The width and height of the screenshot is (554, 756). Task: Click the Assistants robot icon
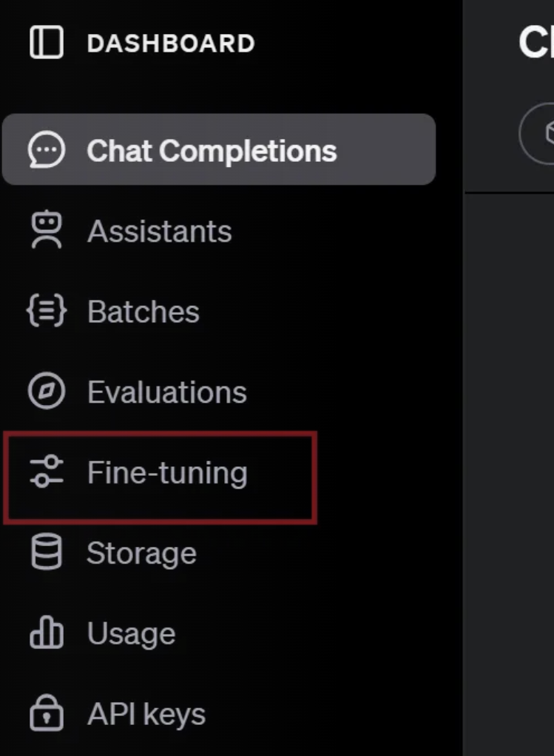[x=47, y=230]
